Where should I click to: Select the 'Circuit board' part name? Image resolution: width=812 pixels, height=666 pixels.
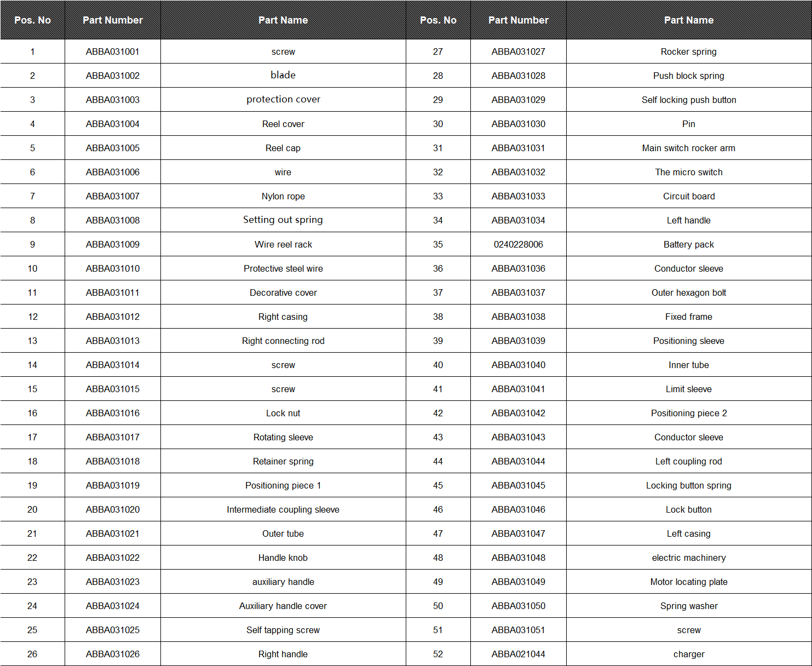(x=689, y=196)
